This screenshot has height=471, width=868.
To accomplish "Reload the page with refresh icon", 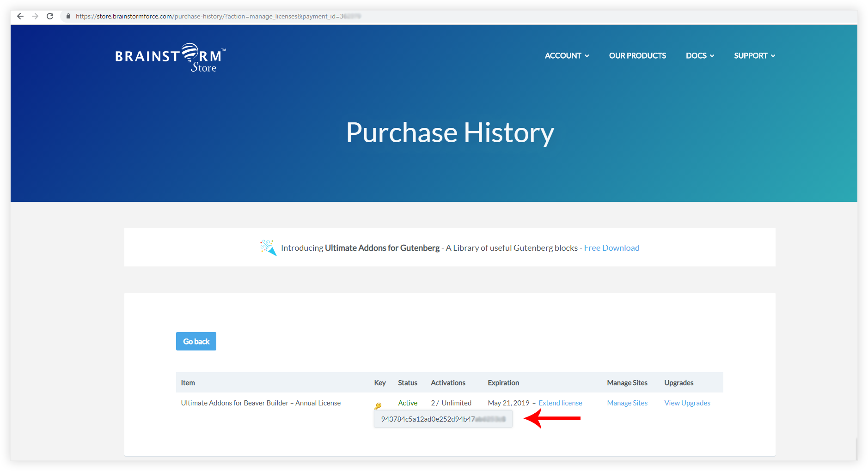I will [50, 16].
